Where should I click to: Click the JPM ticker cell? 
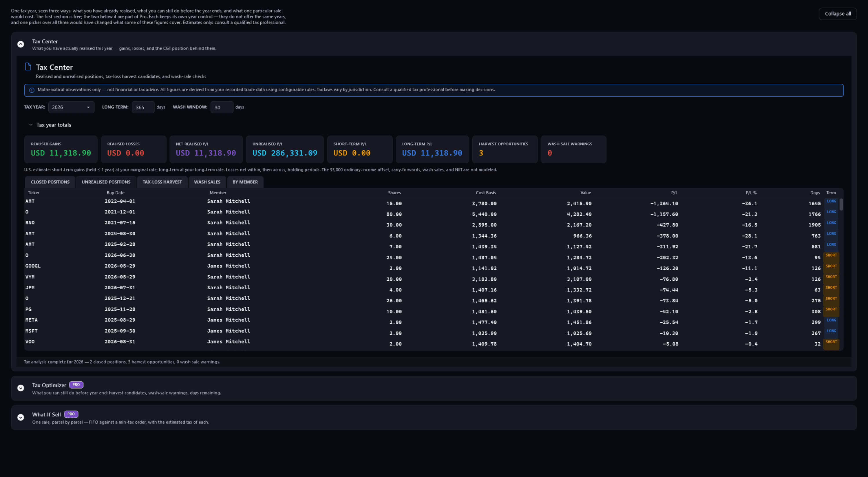coord(30,288)
